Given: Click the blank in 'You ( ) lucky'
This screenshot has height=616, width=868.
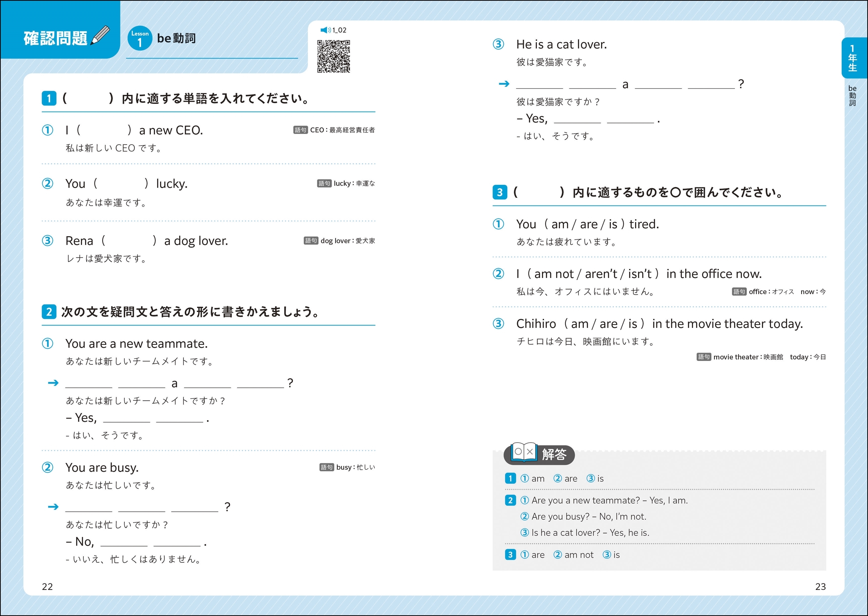Looking at the screenshot, I should 120,183.
